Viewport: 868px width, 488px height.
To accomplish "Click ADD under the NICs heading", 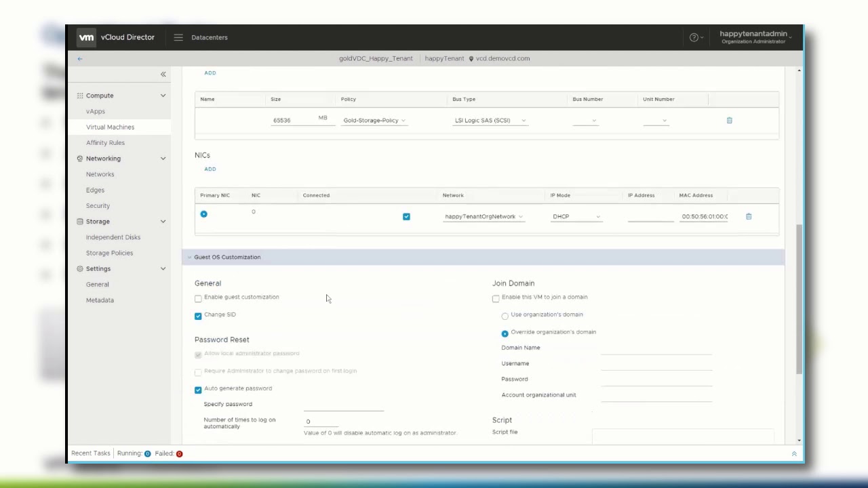I will (x=210, y=169).
